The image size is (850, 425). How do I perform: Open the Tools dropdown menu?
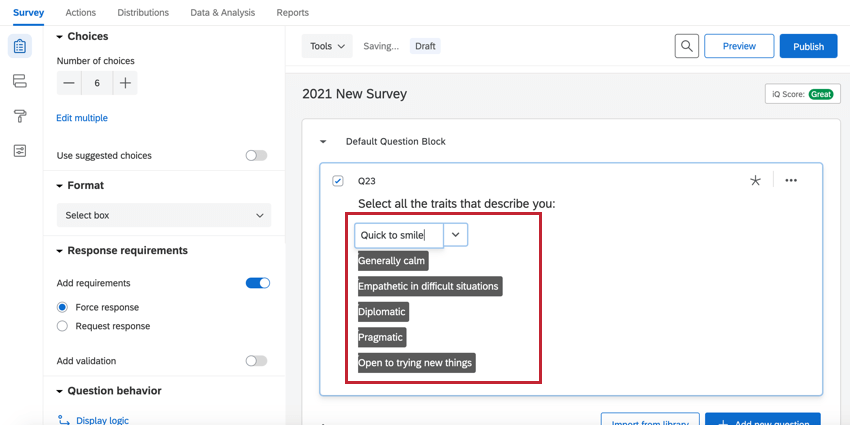(327, 46)
